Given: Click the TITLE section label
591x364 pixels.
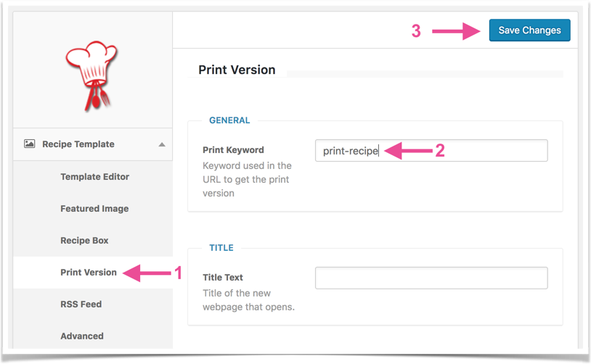Looking at the screenshot, I should 221,248.
